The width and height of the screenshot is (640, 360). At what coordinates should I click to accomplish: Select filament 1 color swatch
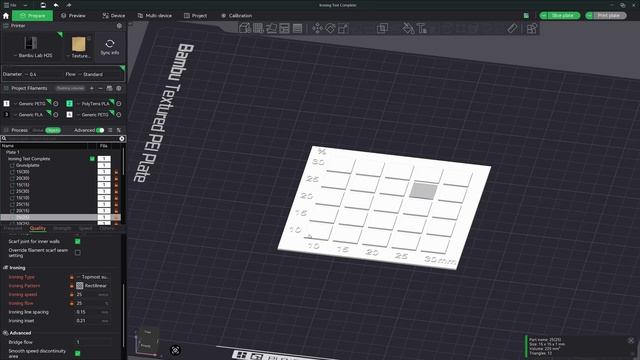click(6, 104)
